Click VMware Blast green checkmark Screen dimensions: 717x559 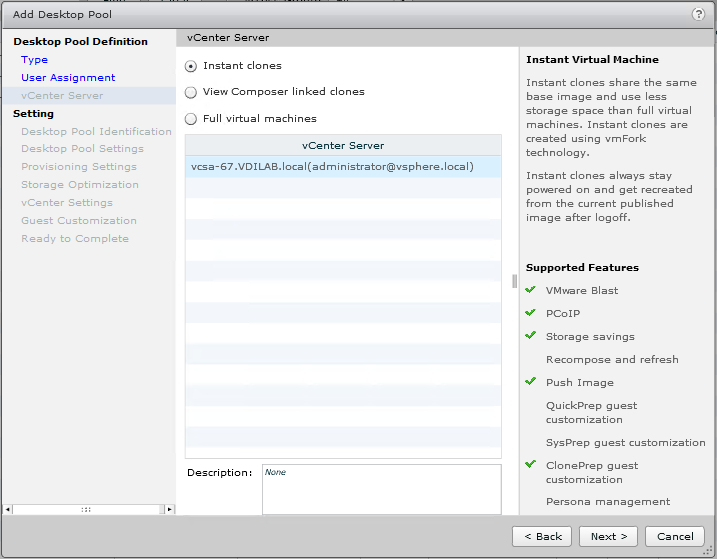coord(530,290)
